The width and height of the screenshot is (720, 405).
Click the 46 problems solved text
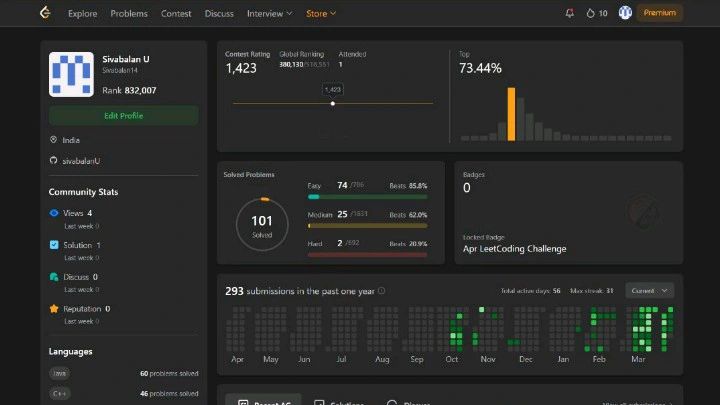point(169,394)
